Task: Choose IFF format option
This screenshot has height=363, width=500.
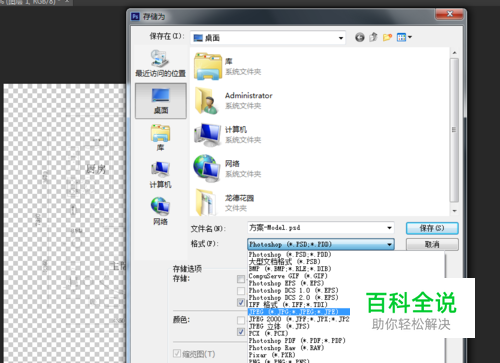Action: tap(288, 305)
